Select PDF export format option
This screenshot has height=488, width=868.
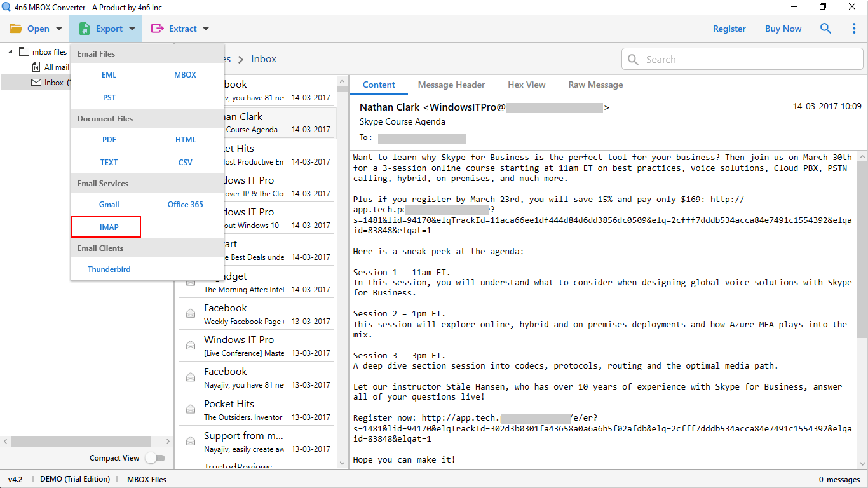pyautogui.click(x=109, y=140)
